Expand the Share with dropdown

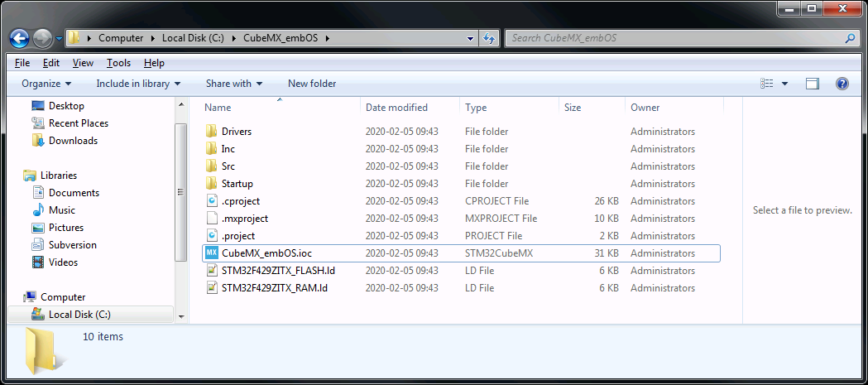(233, 84)
